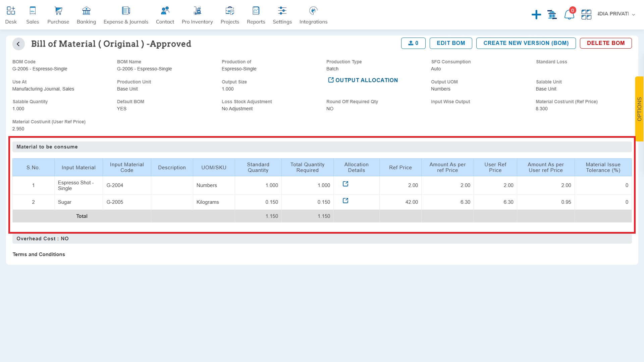This screenshot has height=362, width=644.
Task: Expand the Terms and Conditions section
Action: (39, 254)
